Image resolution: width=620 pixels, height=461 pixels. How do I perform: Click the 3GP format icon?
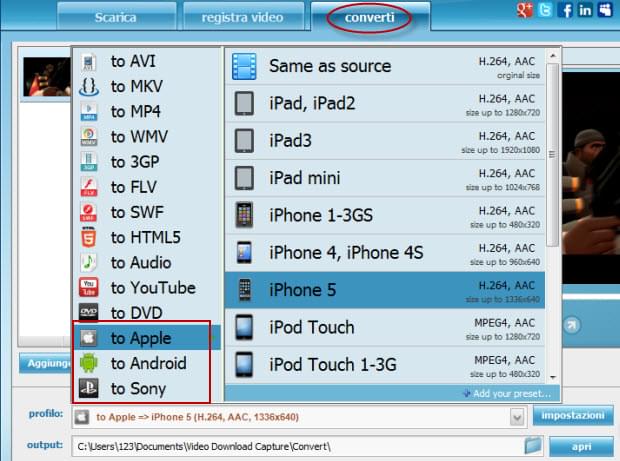tap(89, 162)
